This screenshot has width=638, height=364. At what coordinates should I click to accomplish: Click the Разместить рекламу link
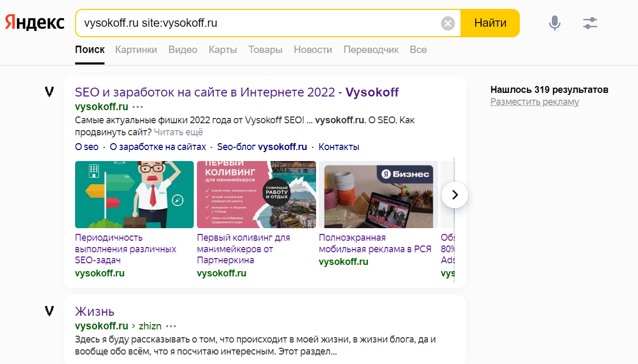point(535,102)
